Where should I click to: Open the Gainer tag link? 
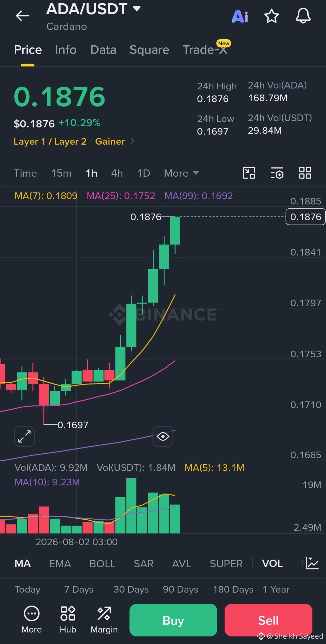click(x=110, y=141)
